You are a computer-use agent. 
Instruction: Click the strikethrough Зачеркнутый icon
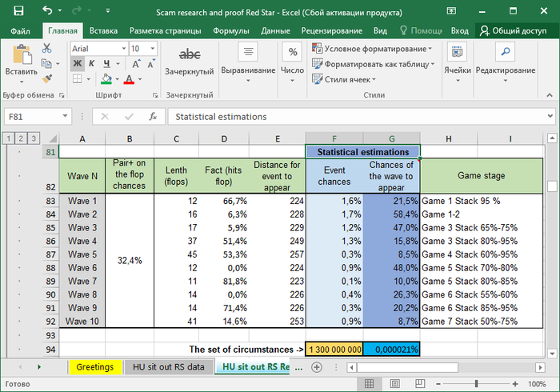pyautogui.click(x=190, y=54)
